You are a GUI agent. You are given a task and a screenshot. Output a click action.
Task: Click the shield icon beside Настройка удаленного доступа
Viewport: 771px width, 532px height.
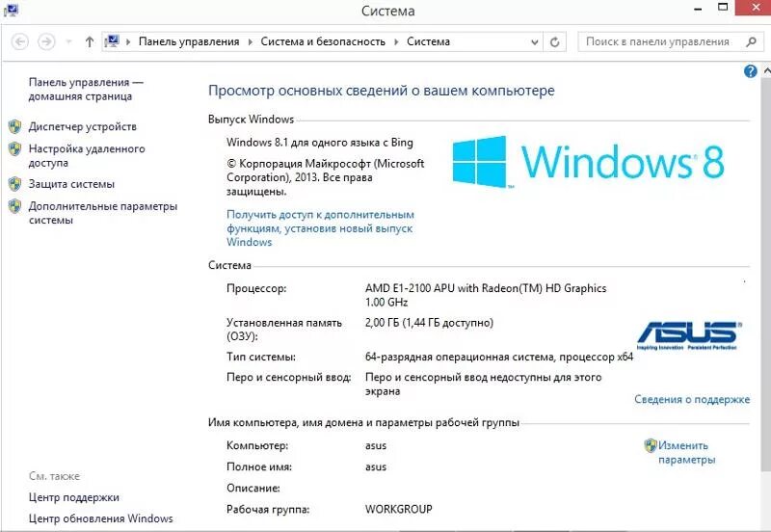pos(14,149)
